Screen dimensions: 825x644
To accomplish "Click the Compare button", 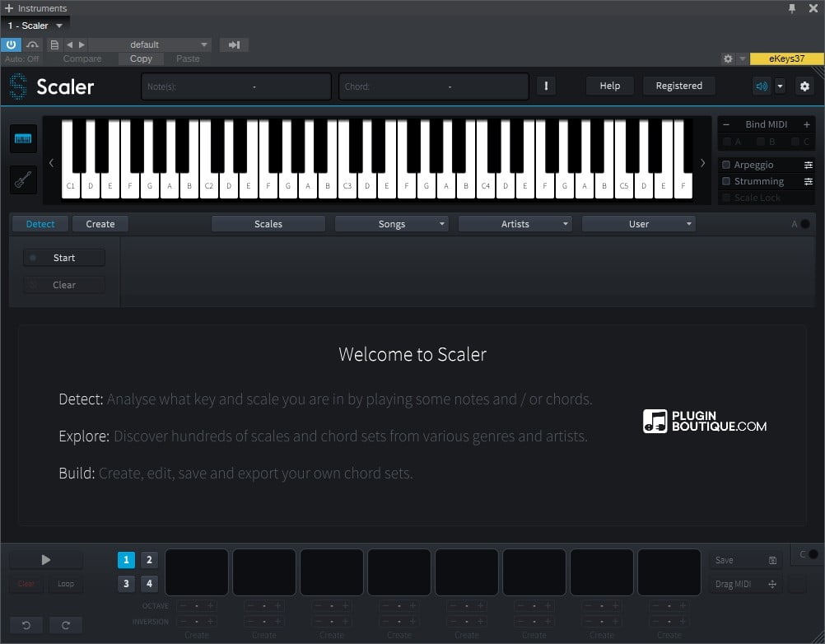I will (82, 58).
